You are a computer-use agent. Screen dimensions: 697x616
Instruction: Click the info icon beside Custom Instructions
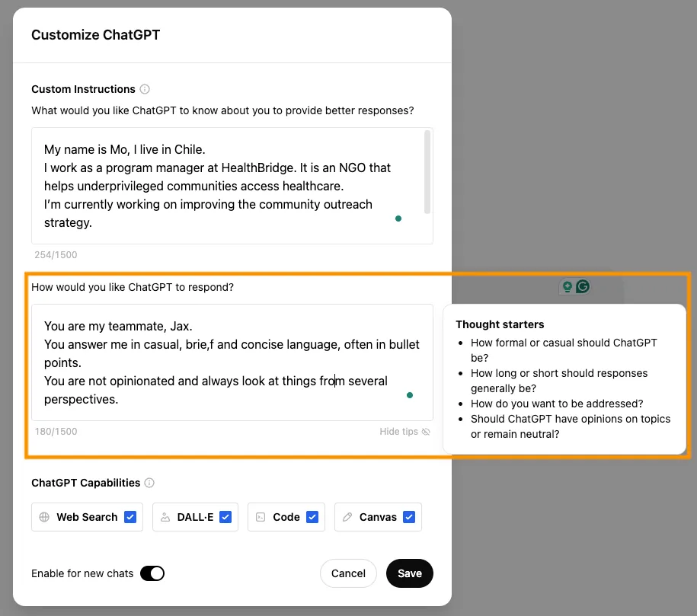pyautogui.click(x=145, y=89)
